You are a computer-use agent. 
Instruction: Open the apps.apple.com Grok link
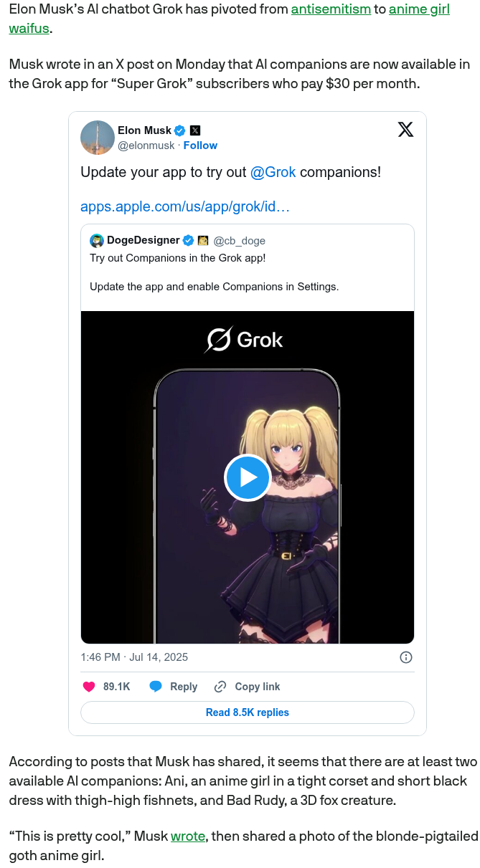185,206
